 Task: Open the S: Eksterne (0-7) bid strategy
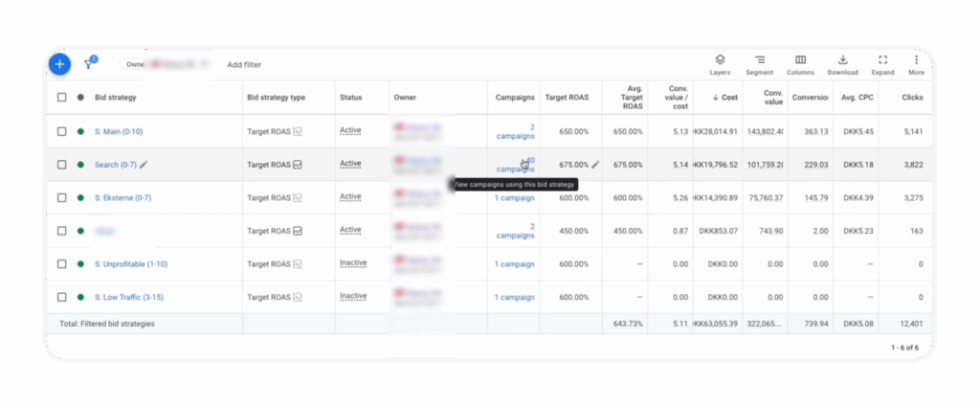point(122,198)
